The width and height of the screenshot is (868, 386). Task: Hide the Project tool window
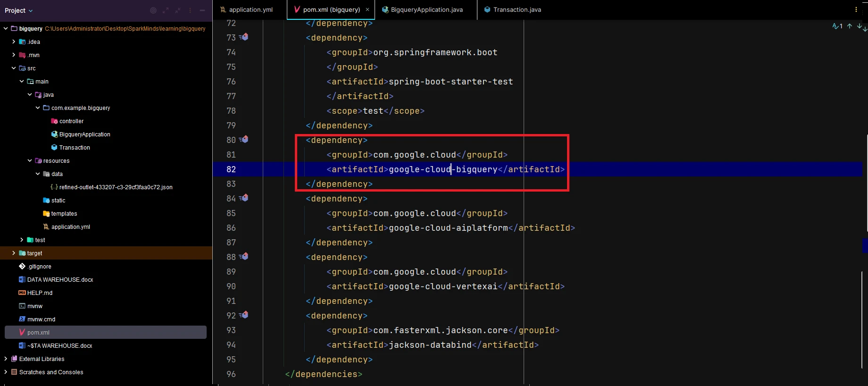pos(202,10)
